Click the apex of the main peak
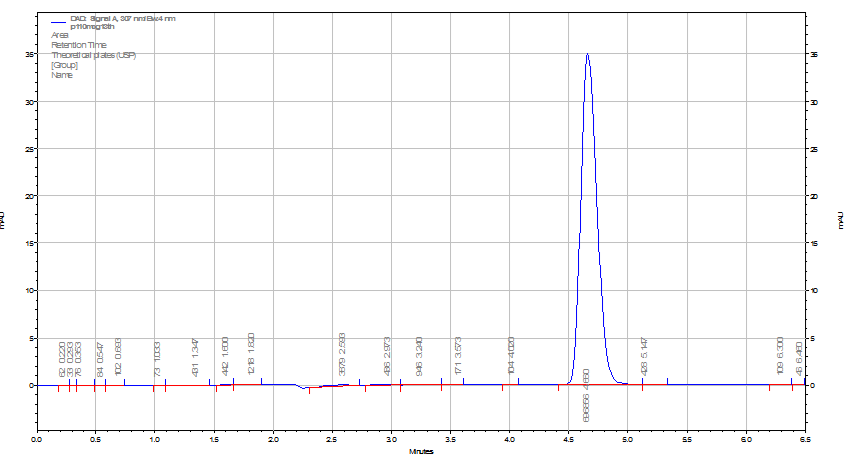Viewport: 850px width, 463px height. (587, 54)
